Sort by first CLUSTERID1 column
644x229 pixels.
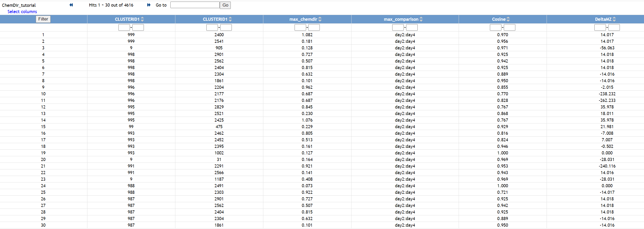142,19
